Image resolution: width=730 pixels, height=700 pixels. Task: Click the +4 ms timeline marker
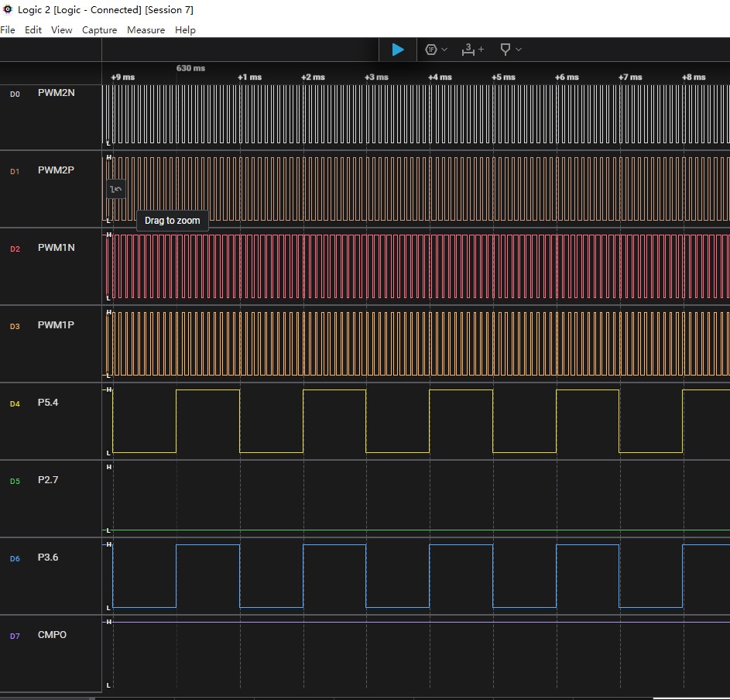click(x=440, y=77)
